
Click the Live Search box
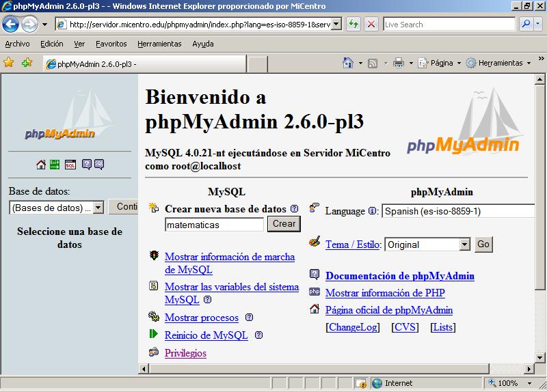(449, 24)
